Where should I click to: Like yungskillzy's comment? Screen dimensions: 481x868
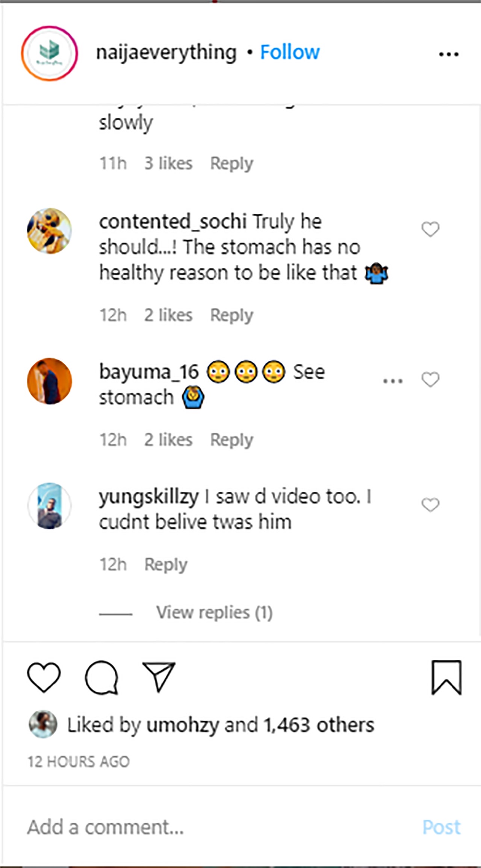click(430, 504)
